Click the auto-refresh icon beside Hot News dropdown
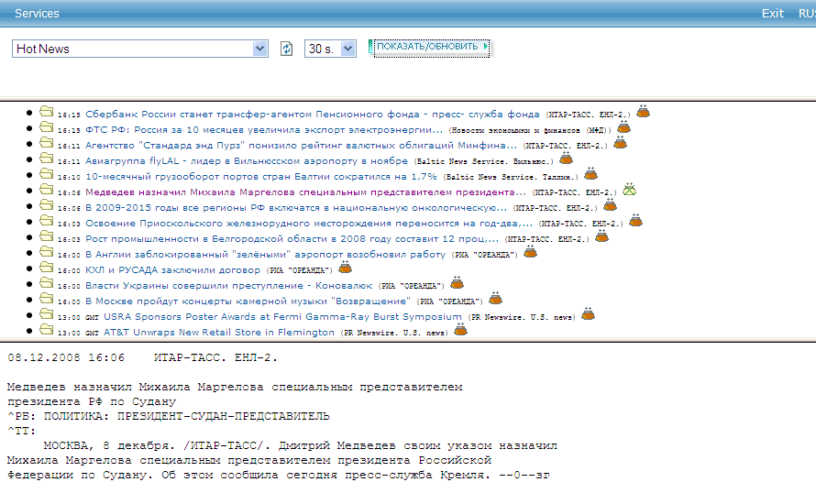 286,49
